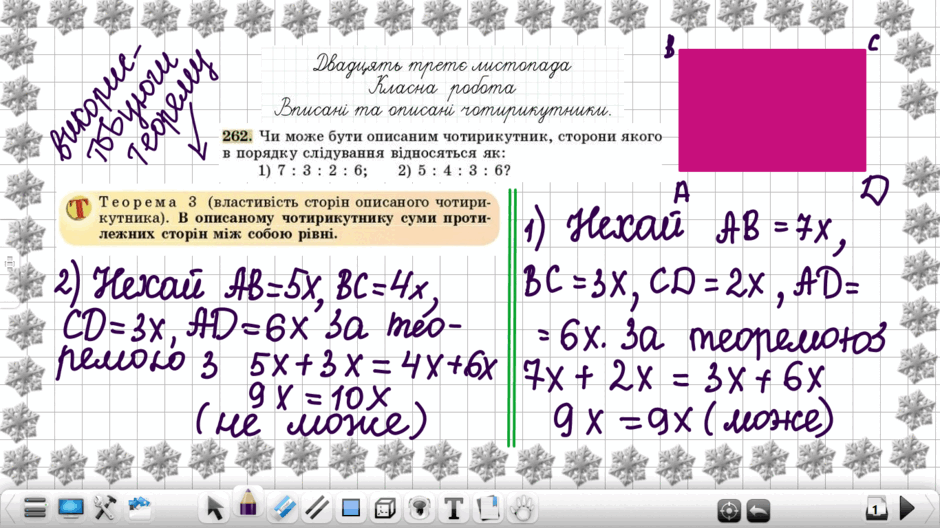The width and height of the screenshot is (940, 528).
Task: Click the smart pen recognition tool icon
Action: tap(419, 508)
